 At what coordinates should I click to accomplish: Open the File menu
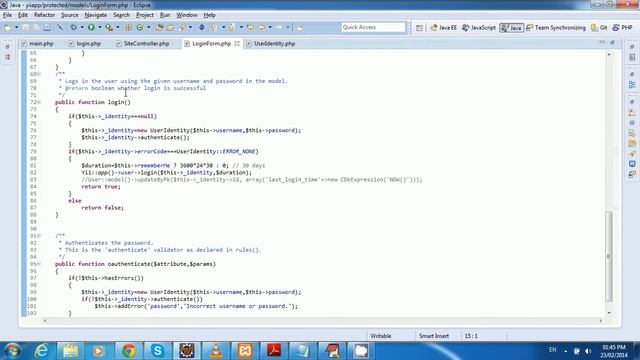pyautogui.click(x=7, y=15)
